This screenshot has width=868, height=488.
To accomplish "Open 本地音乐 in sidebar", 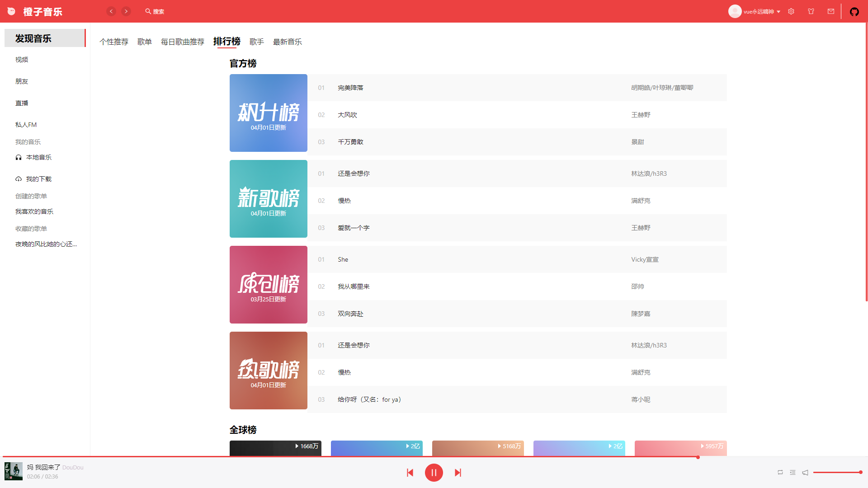I will click(x=38, y=157).
